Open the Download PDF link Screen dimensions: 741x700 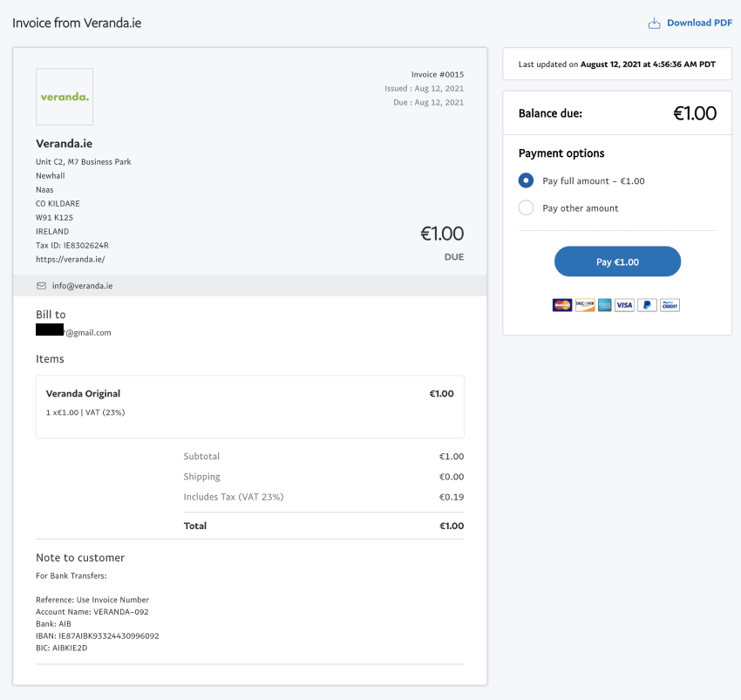(699, 24)
